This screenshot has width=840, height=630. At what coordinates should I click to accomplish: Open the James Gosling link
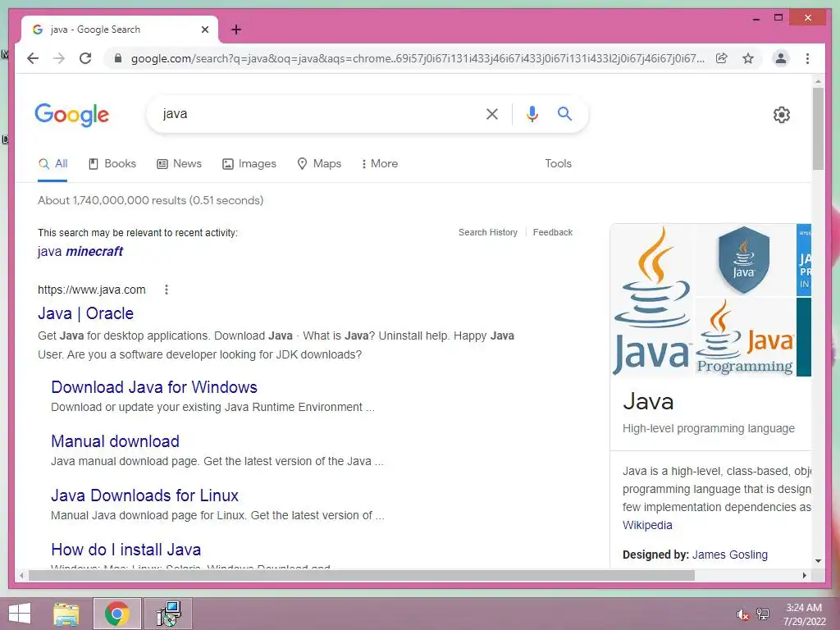click(729, 555)
